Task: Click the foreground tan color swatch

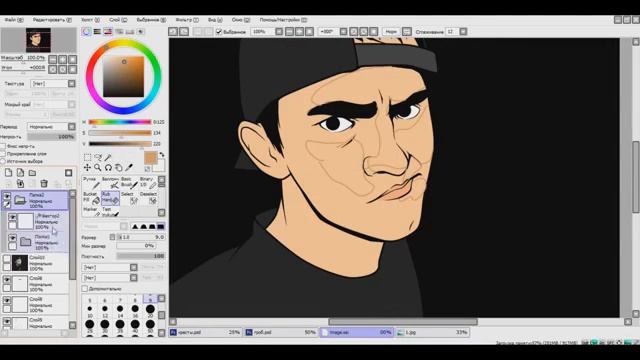Action: point(151,158)
